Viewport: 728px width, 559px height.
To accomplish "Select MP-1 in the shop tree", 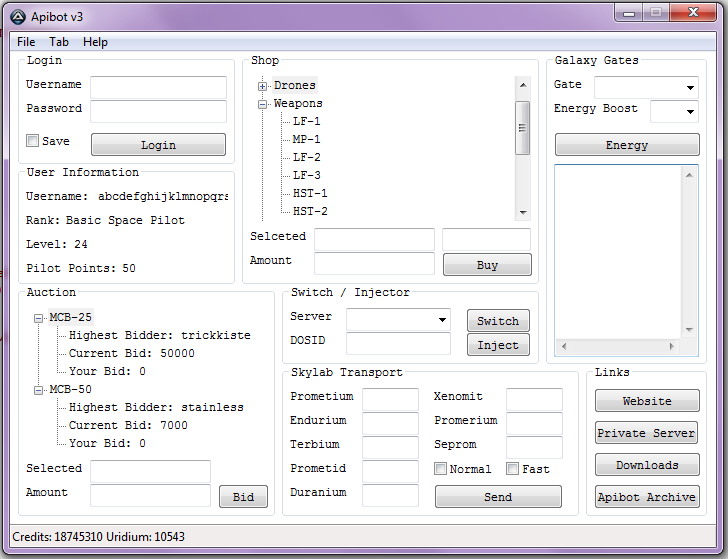I will click(306, 139).
